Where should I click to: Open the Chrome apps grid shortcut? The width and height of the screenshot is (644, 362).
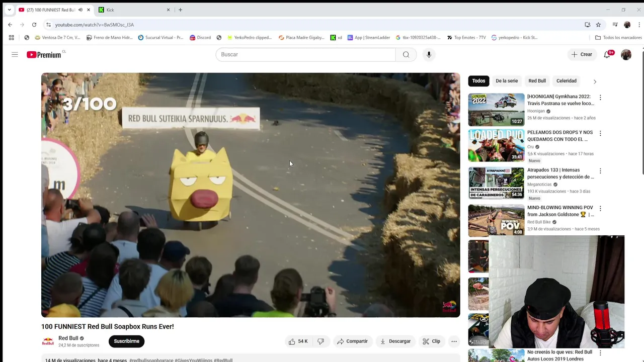coord(11,37)
